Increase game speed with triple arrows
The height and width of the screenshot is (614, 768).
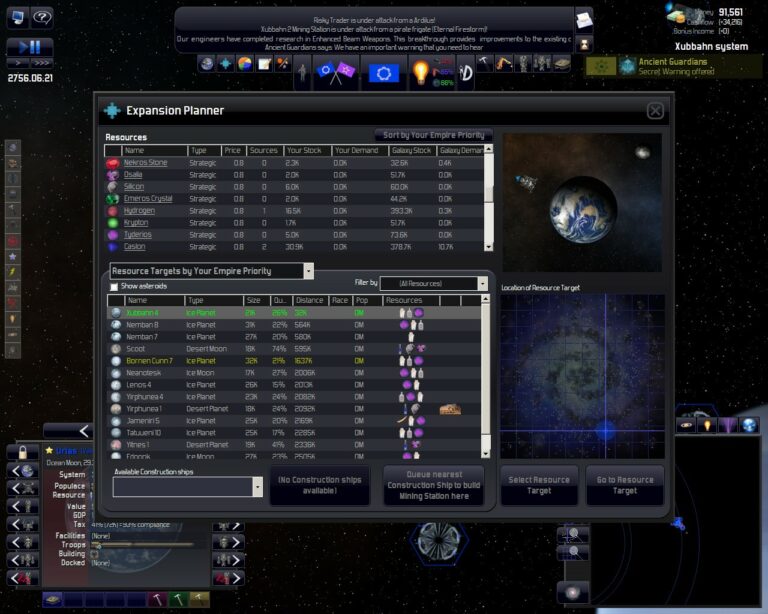point(42,63)
